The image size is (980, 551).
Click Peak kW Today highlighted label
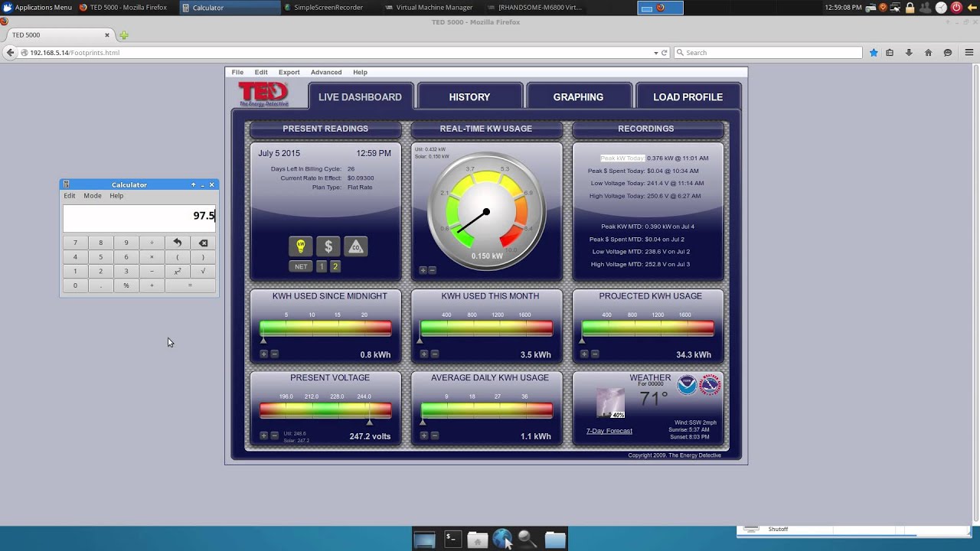[622, 158]
